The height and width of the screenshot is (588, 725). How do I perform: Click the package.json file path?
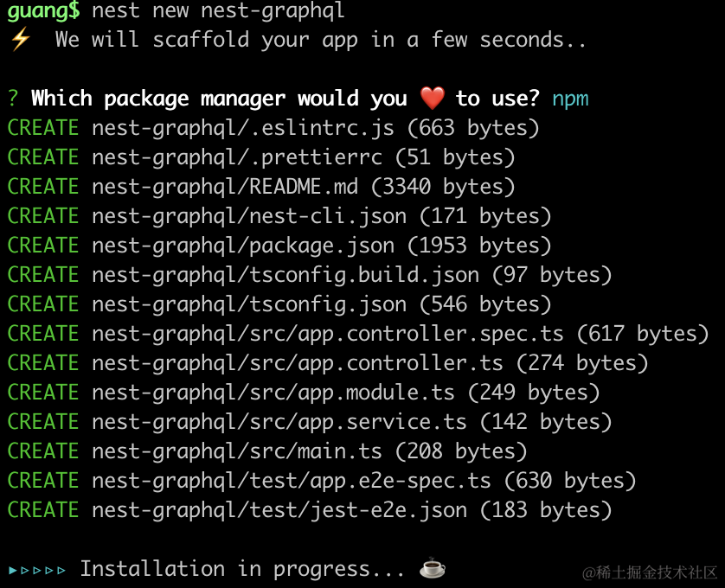242,246
